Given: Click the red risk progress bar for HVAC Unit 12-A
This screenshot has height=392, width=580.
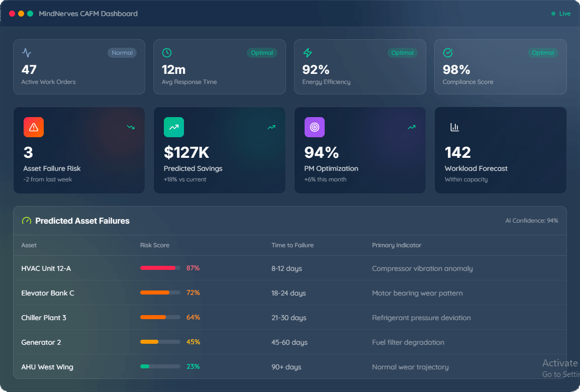Looking at the screenshot, I should [160, 268].
